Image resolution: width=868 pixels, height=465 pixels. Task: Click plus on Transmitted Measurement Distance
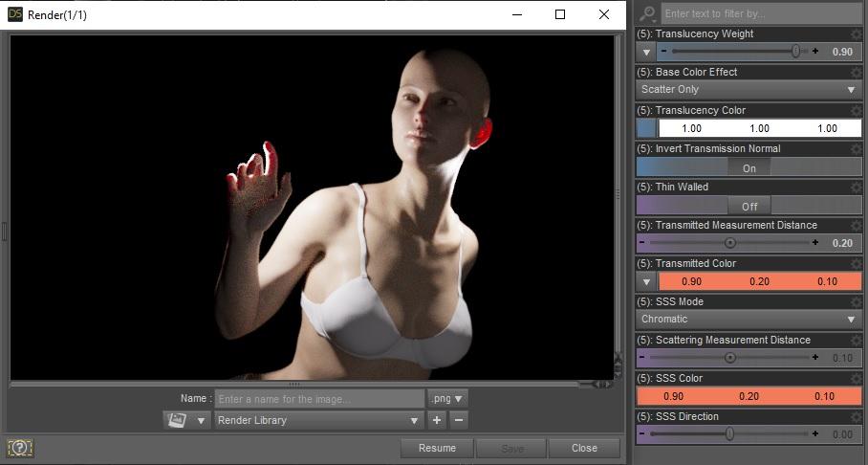[815, 243]
